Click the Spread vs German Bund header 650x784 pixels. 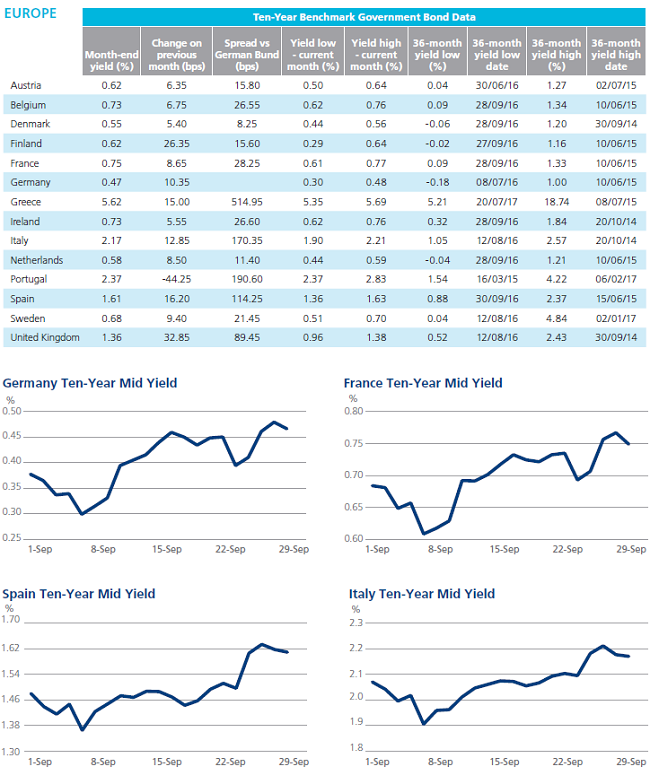click(247, 52)
